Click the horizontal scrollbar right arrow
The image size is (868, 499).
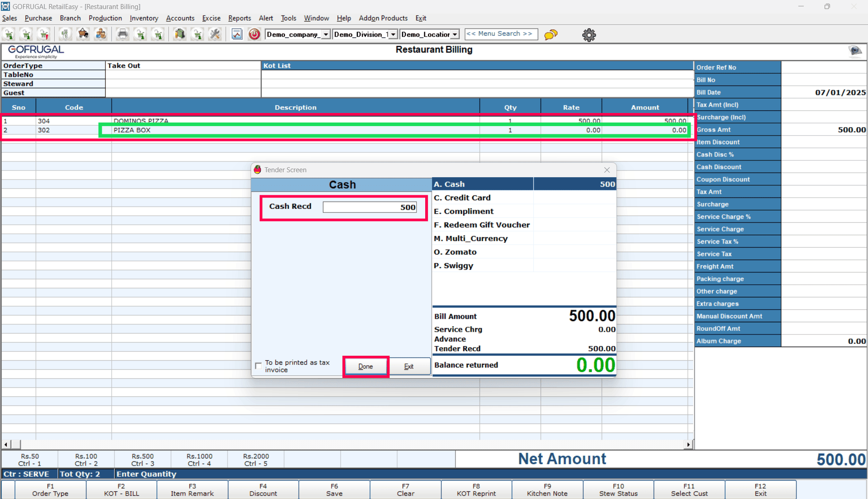tap(688, 444)
